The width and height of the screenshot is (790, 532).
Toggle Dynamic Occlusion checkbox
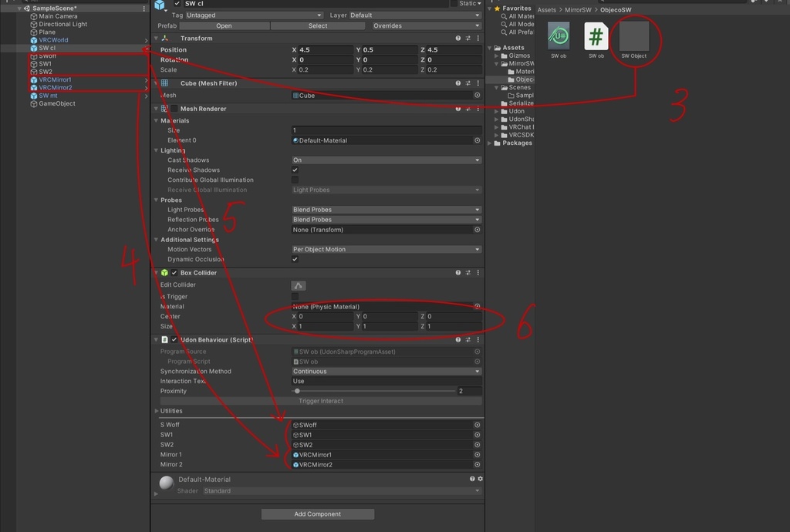click(x=295, y=259)
